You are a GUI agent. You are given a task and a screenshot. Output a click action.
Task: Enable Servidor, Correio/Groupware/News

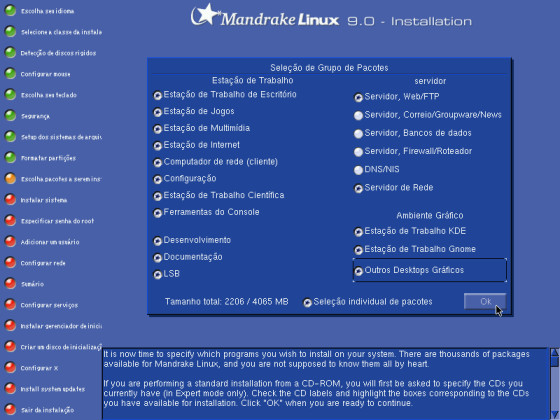point(358,115)
